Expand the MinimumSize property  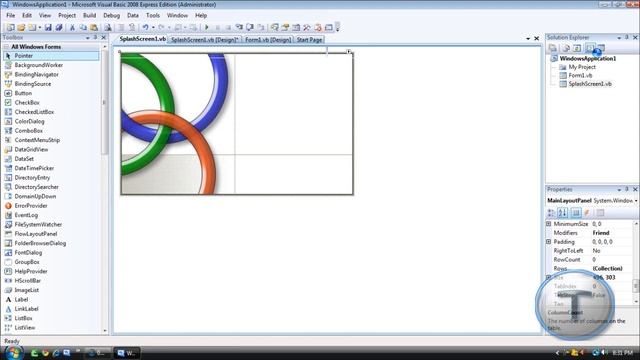pyautogui.click(x=549, y=224)
